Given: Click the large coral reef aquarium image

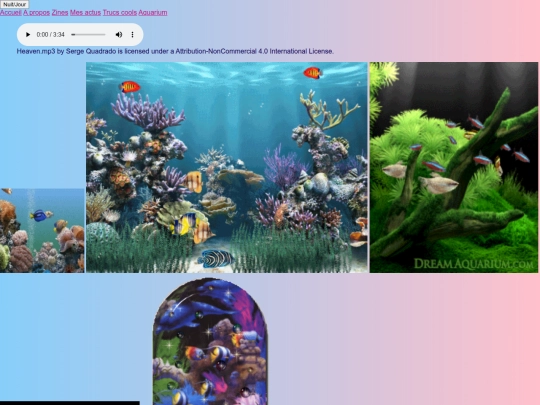Looking at the screenshot, I should point(227,167).
